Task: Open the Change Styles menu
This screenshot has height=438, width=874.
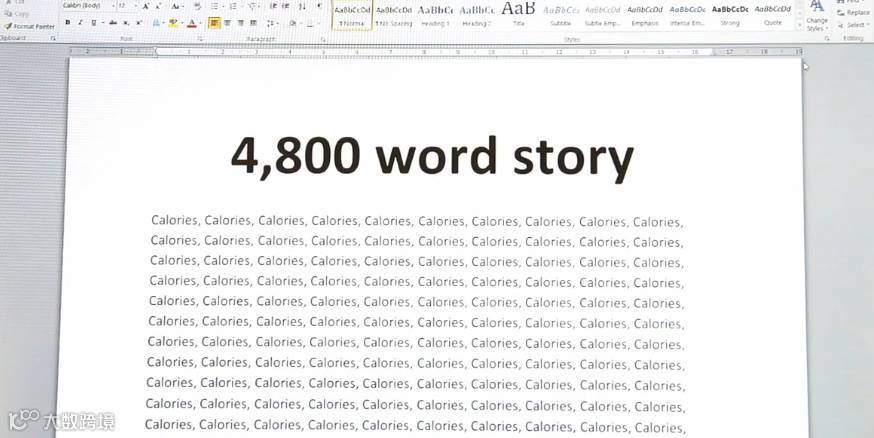Action: [817, 16]
